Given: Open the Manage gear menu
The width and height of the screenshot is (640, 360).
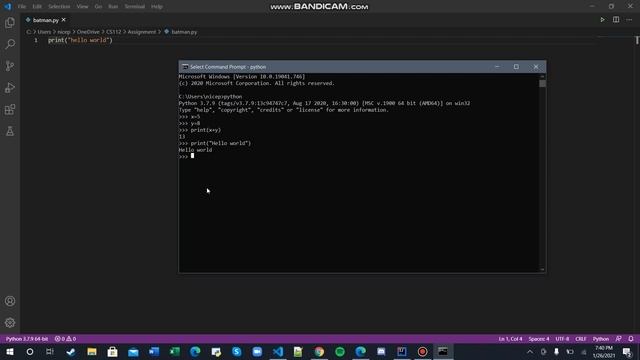Looking at the screenshot, I should tap(10, 323).
